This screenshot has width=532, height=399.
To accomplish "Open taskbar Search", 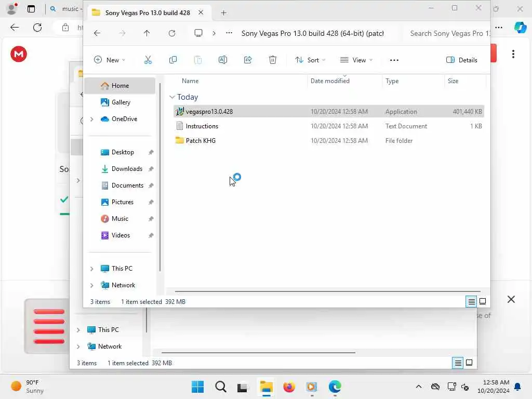I will (220, 387).
